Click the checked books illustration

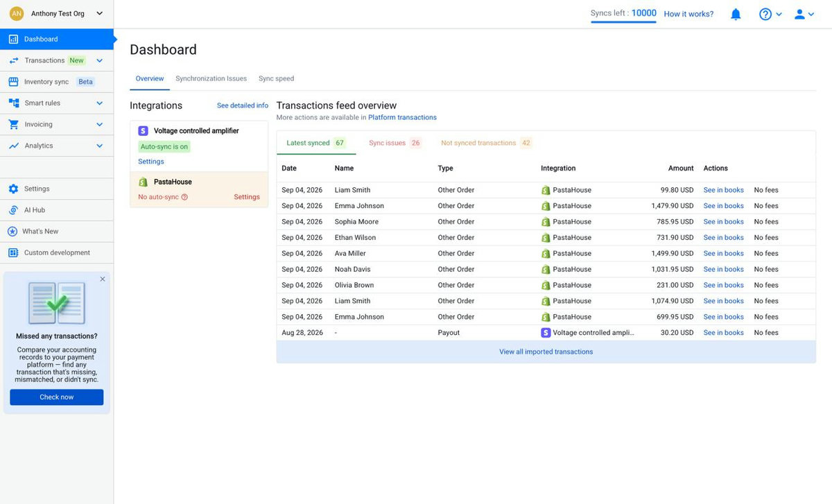tap(57, 303)
